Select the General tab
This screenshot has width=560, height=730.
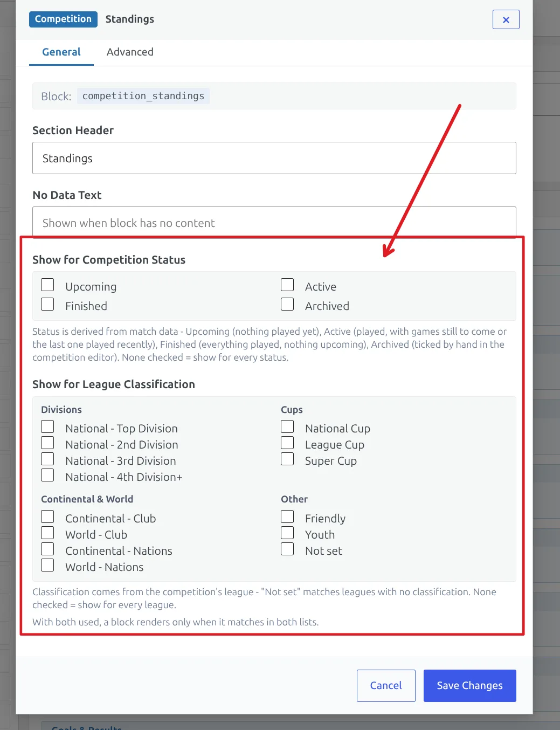[x=61, y=52]
